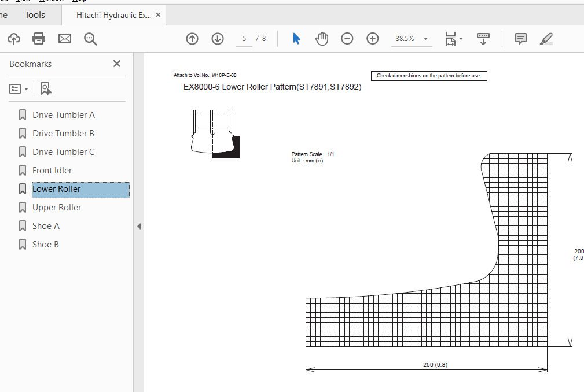Open the 38.5% zoom level dropdown
This screenshot has height=392, width=584.
425,39
